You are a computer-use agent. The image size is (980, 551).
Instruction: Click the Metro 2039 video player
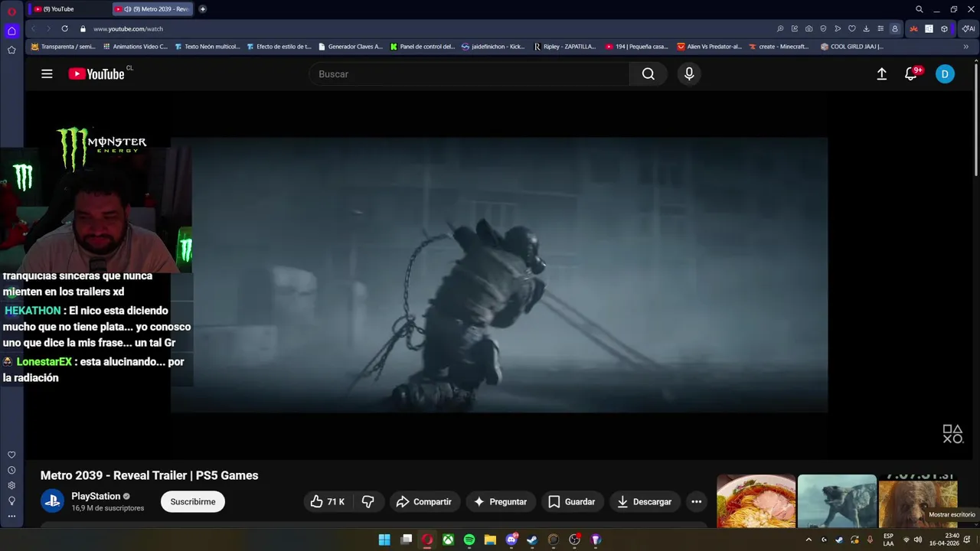tap(498, 275)
